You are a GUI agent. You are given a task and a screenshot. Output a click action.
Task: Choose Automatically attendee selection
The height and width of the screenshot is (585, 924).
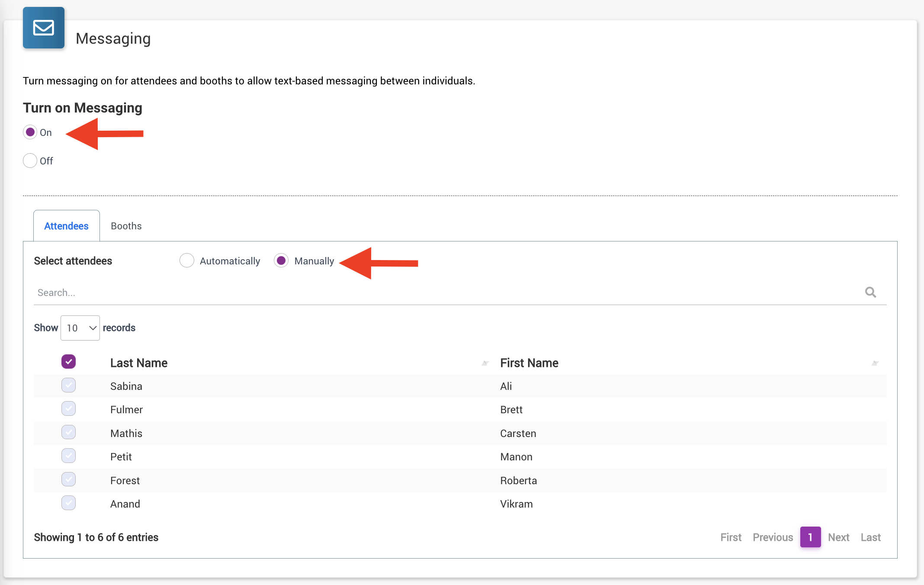tap(187, 260)
